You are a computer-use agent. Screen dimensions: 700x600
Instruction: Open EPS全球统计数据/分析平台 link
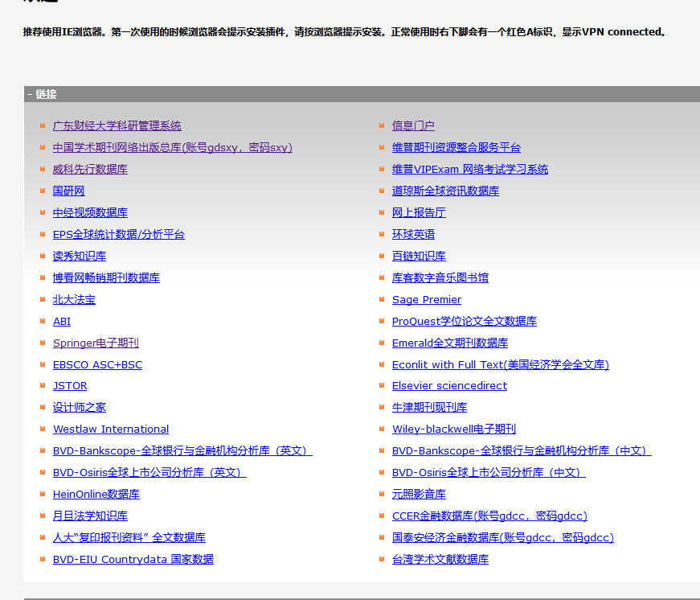tap(119, 235)
